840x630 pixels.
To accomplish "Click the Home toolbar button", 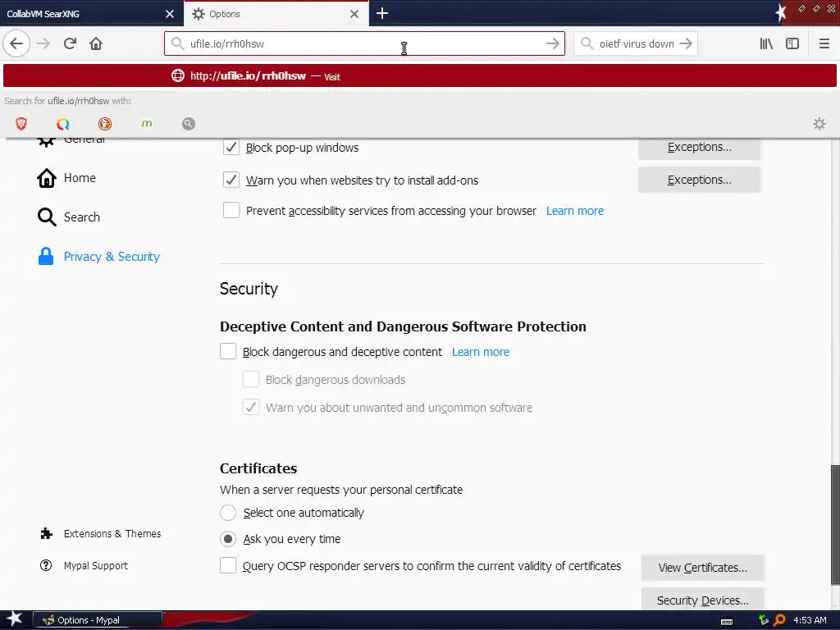I will [96, 43].
